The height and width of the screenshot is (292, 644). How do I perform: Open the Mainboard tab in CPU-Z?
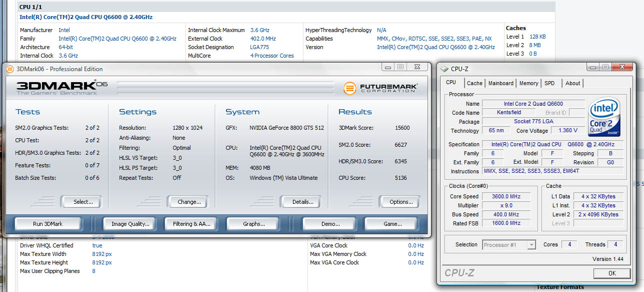500,83
